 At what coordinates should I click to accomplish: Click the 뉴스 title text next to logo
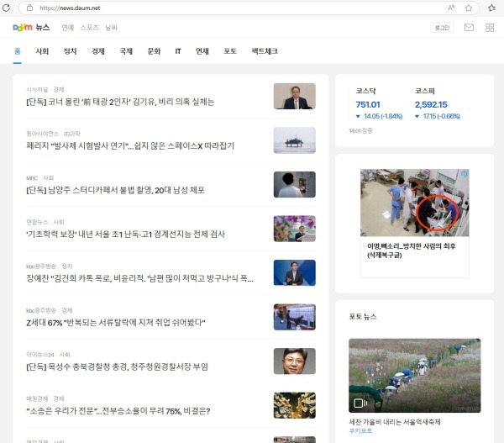click(43, 28)
